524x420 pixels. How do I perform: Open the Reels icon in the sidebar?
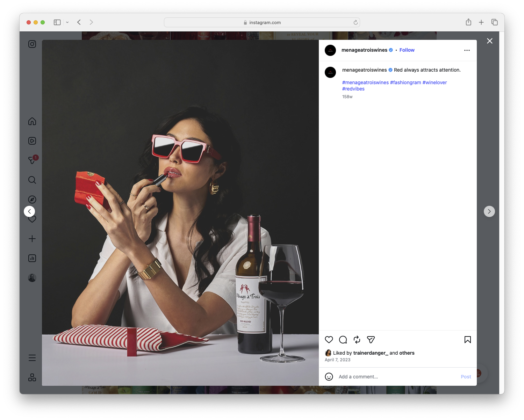(32, 141)
